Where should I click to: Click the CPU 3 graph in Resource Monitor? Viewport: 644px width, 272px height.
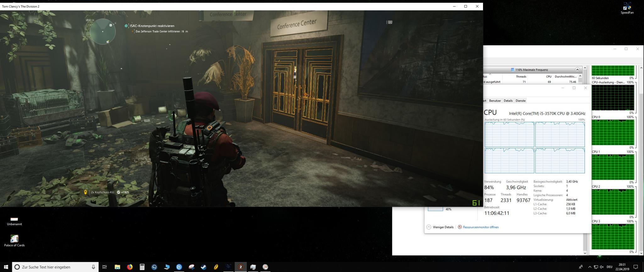click(613, 236)
